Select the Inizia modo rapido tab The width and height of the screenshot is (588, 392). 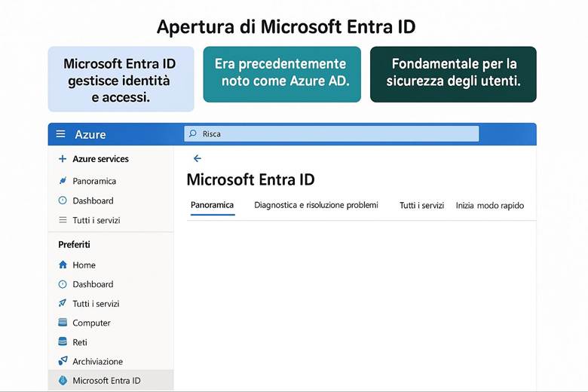tap(490, 206)
